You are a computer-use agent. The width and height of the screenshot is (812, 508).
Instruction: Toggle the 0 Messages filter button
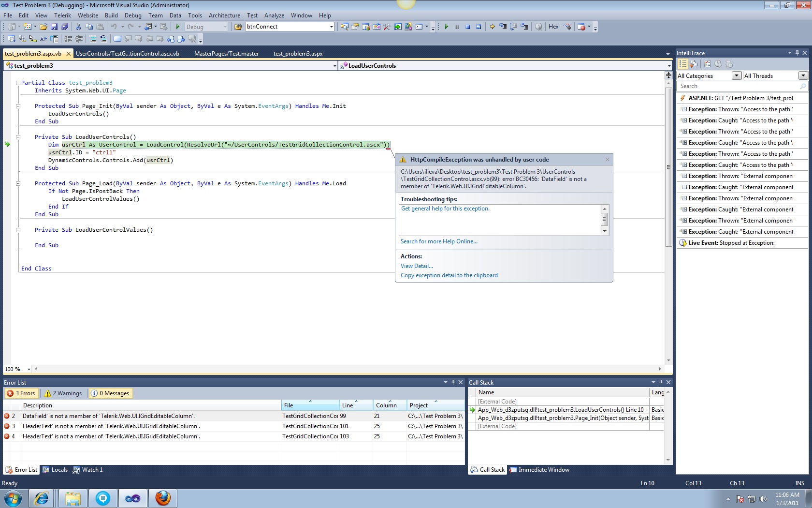110,393
